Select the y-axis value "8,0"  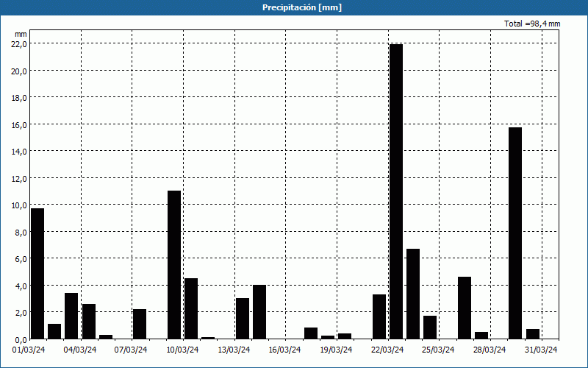[21, 232]
